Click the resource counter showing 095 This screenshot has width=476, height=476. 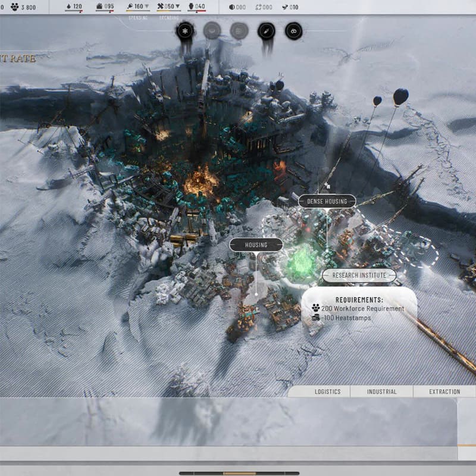(105, 7)
